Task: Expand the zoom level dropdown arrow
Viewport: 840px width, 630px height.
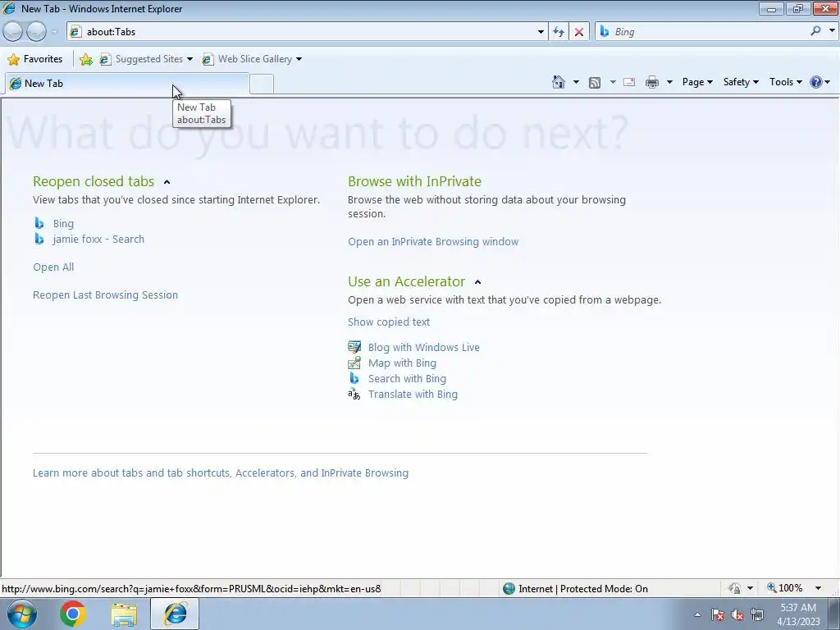Action: 818,588
